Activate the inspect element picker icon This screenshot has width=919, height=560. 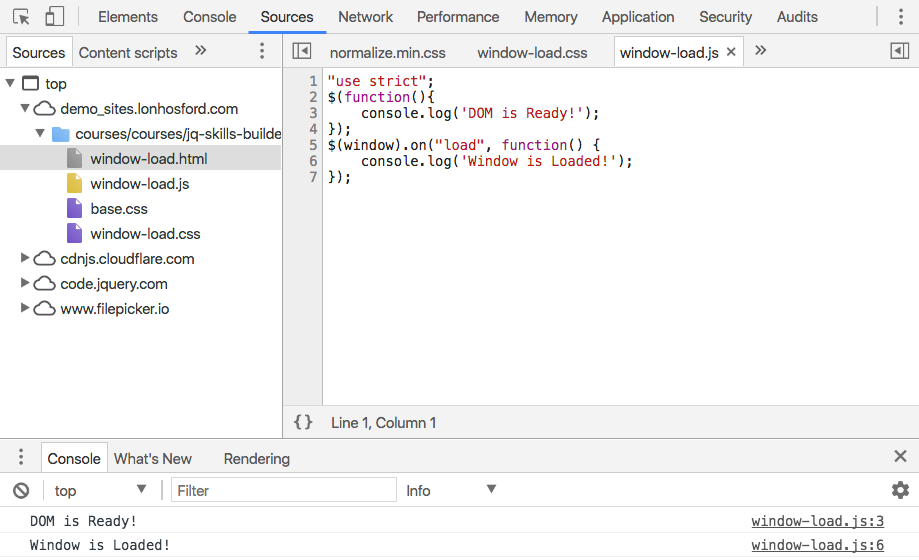(21, 16)
